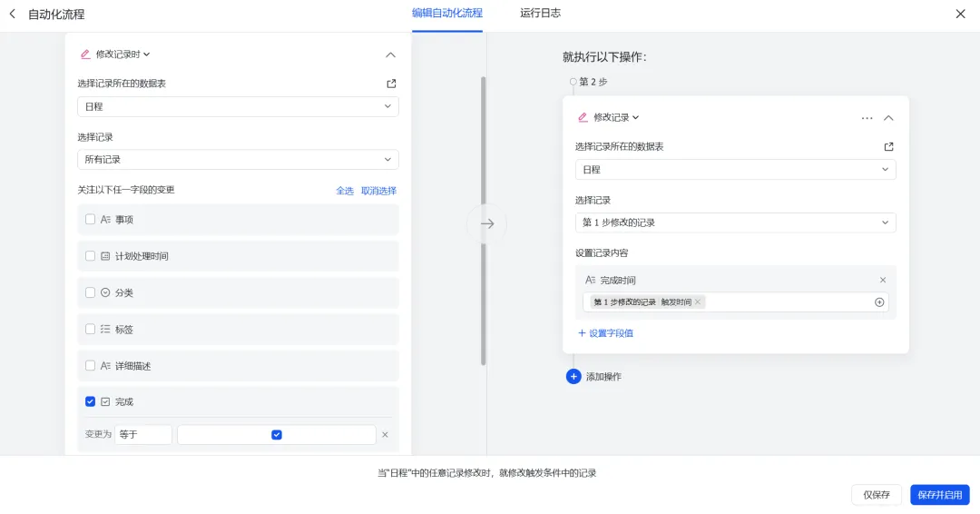Screen dimensions: 980x514
Task: Click the 添加操作 label
Action: pyautogui.click(x=603, y=377)
